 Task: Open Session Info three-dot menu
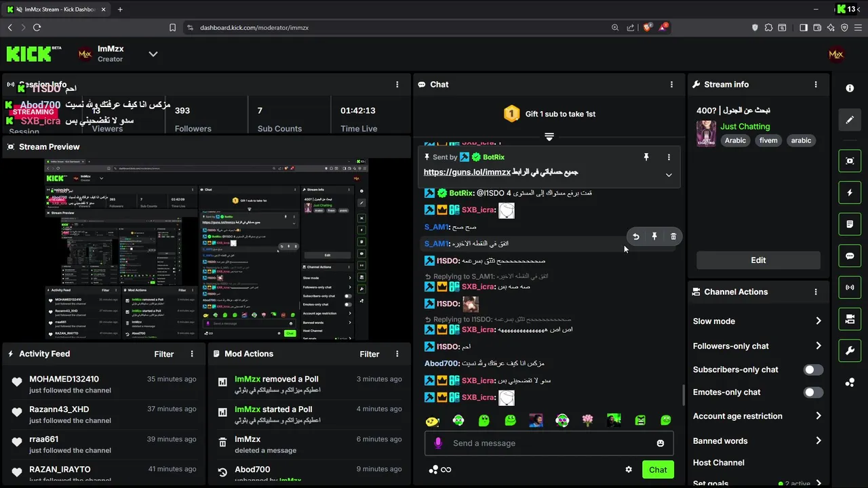[397, 85]
